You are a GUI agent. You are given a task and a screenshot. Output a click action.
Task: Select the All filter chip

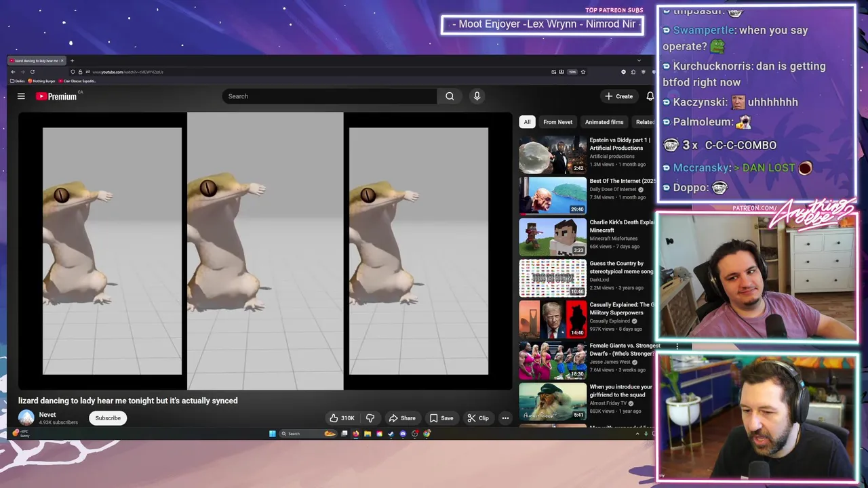tap(527, 122)
